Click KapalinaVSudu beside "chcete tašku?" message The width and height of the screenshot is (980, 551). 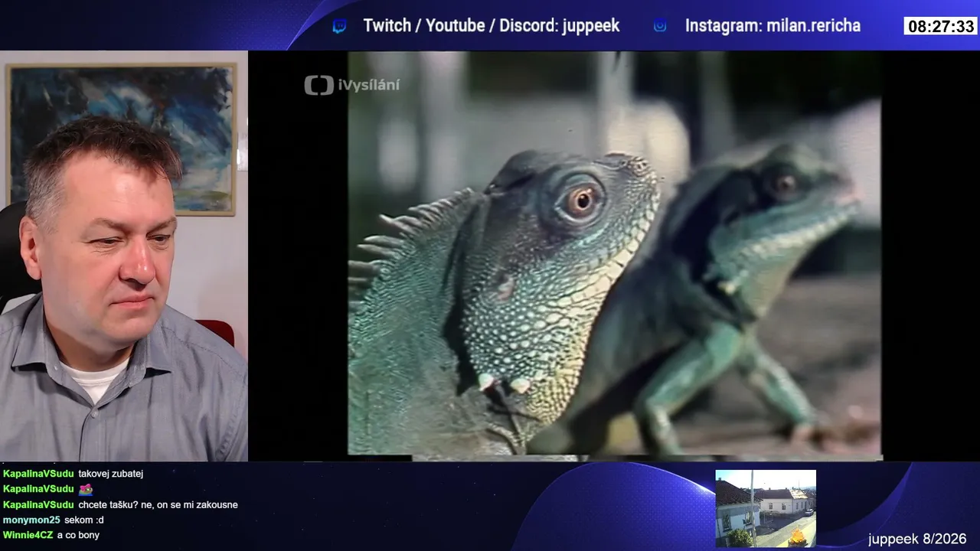tap(38, 504)
